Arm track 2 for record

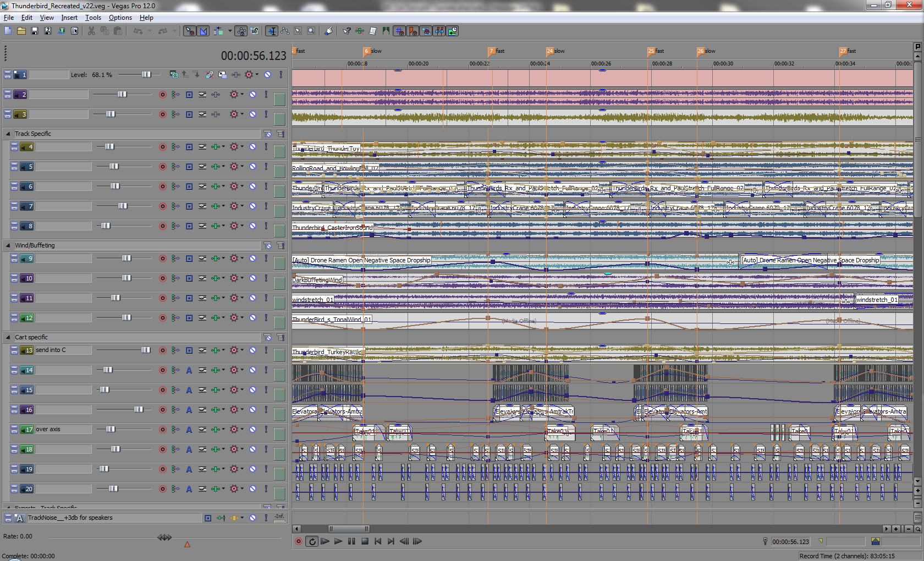tap(162, 95)
